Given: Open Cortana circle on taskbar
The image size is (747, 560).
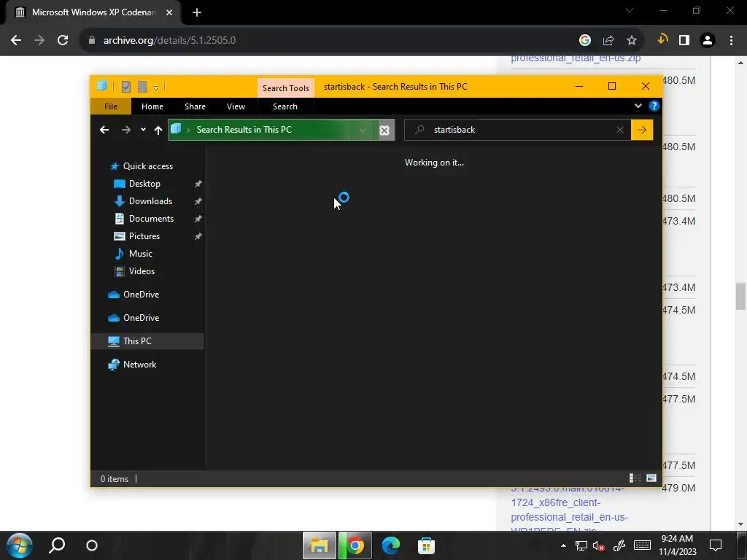Looking at the screenshot, I should click(92, 545).
